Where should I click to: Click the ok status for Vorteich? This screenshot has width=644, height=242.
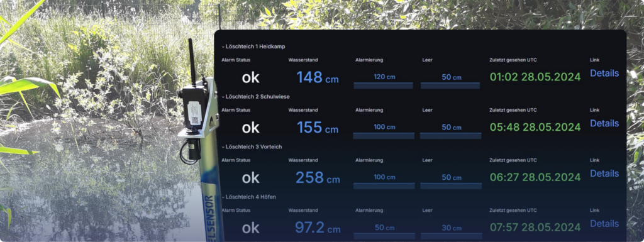tap(250, 178)
